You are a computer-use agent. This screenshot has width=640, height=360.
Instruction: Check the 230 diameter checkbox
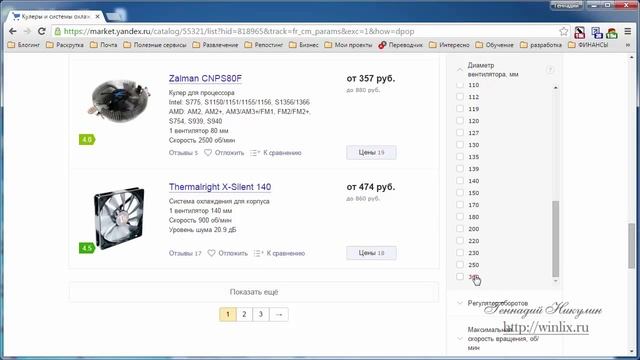click(460, 253)
